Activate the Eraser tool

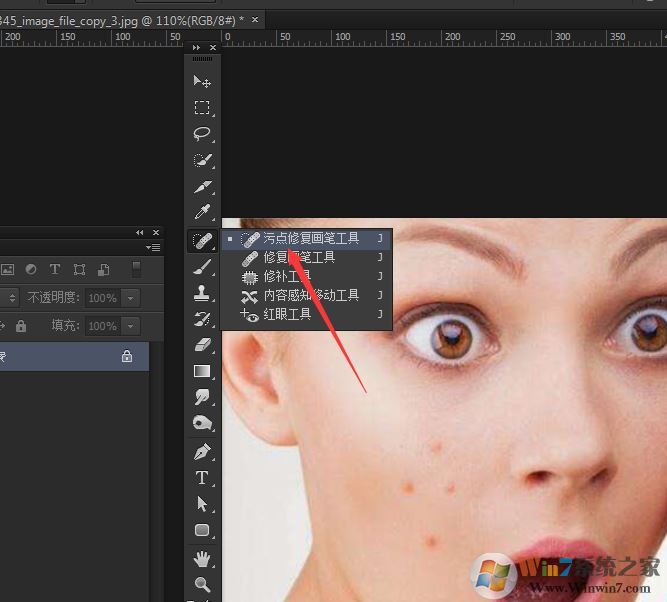coord(202,345)
